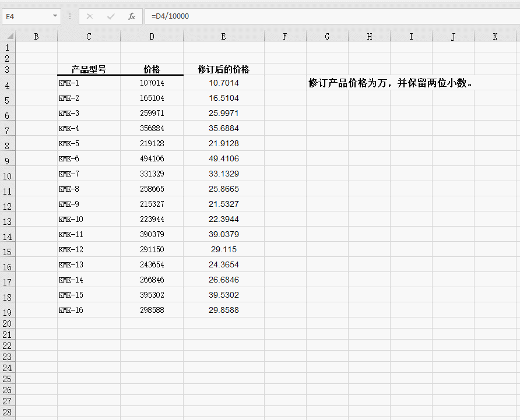
Task: Click the Insert Function fx icon
Action: (x=131, y=16)
